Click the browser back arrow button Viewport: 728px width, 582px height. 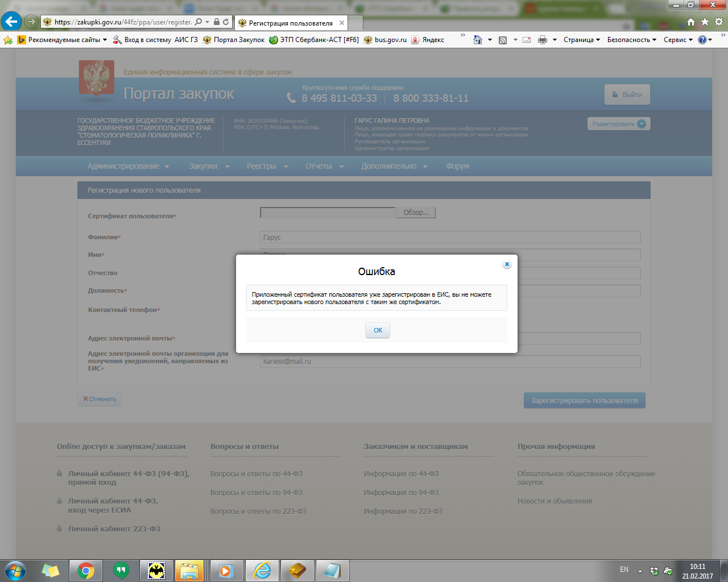(x=11, y=22)
